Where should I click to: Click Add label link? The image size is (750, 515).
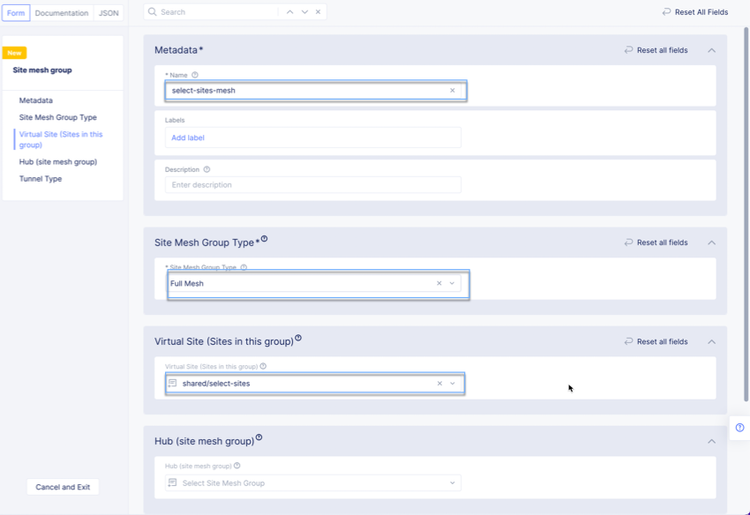pyautogui.click(x=188, y=137)
